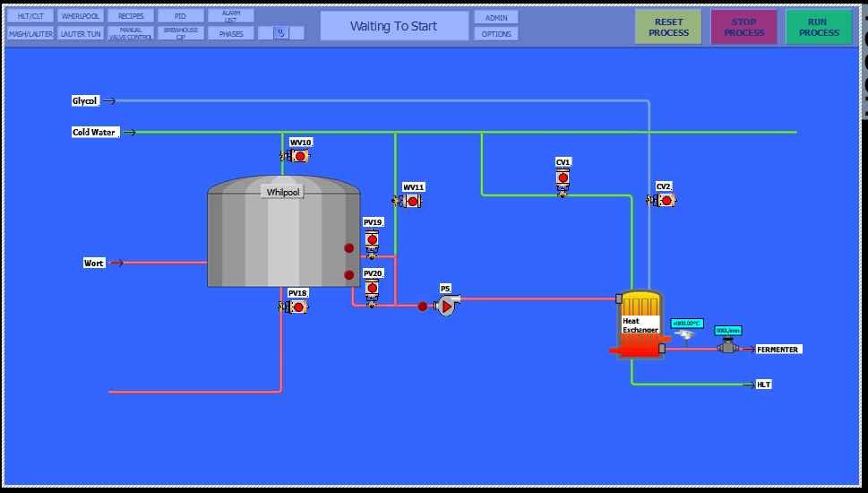
Task: Click the Glycol label
Action: click(x=85, y=100)
